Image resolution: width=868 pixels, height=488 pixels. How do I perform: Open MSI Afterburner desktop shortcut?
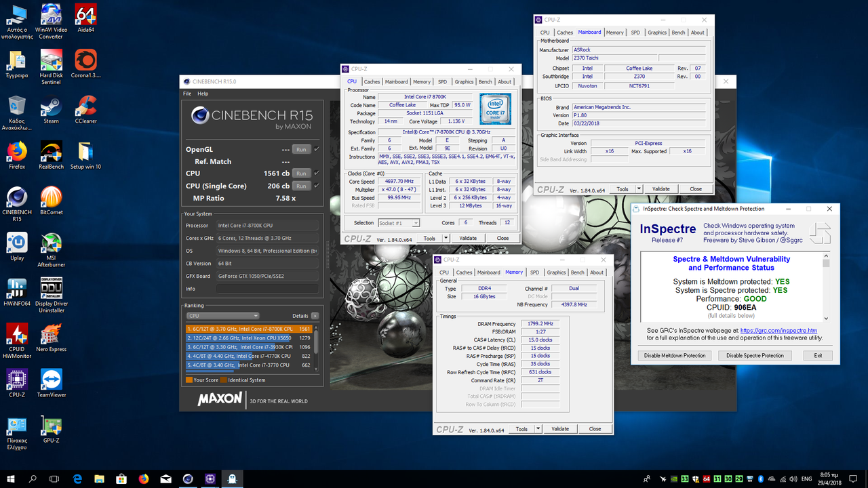click(x=51, y=250)
